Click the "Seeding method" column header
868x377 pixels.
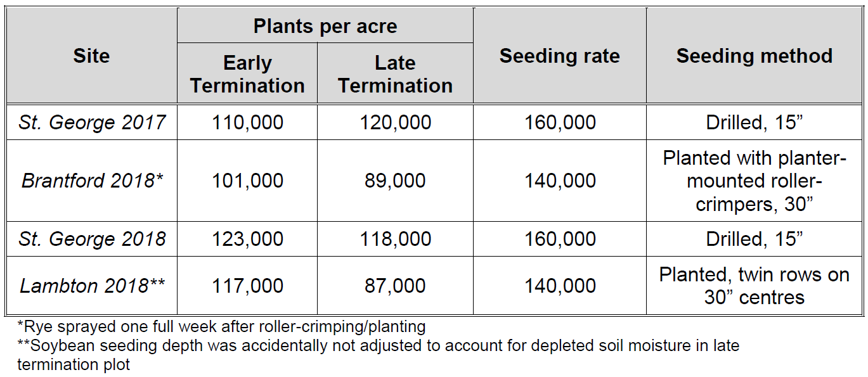[754, 56]
